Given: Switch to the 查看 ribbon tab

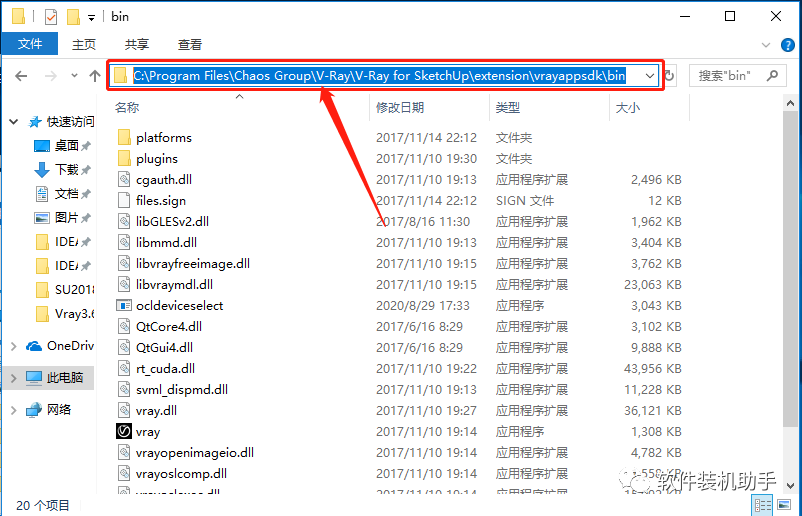Looking at the screenshot, I should coord(190,44).
